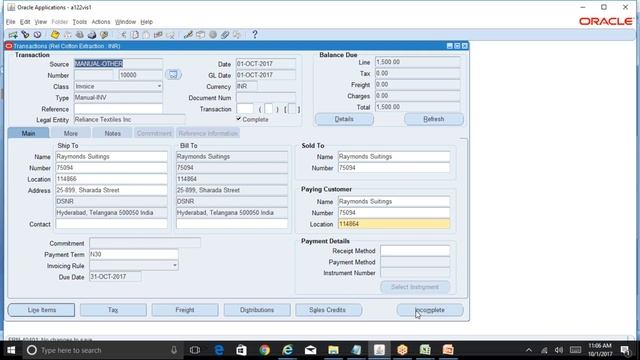Click the yellow Save toolbar icon
This screenshot has height=360, width=640.
coord(55,35)
